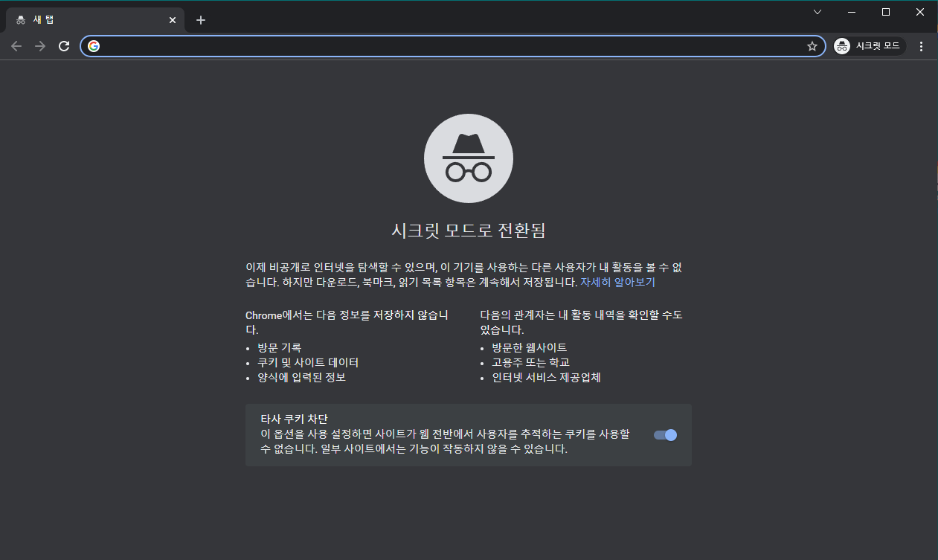Open a new tab with the plus button
Viewport: 938px width, 560px height.
[x=200, y=19]
